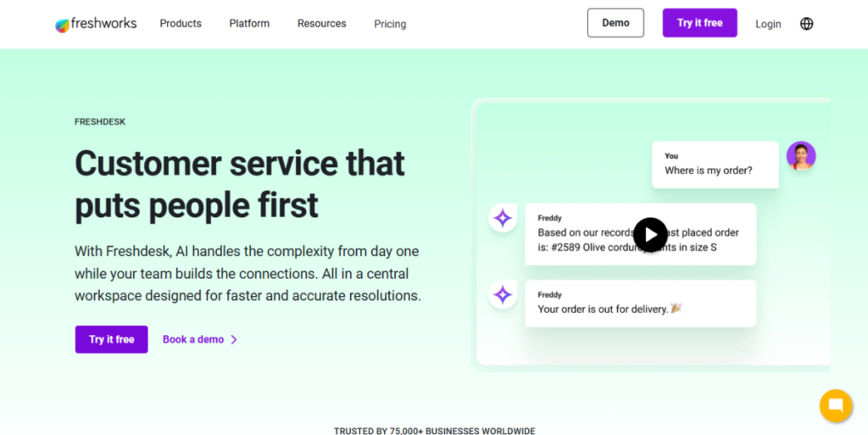Viewport: 868px width, 435px height.
Task: Expand the Platform menu
Action: pos(249,24)
